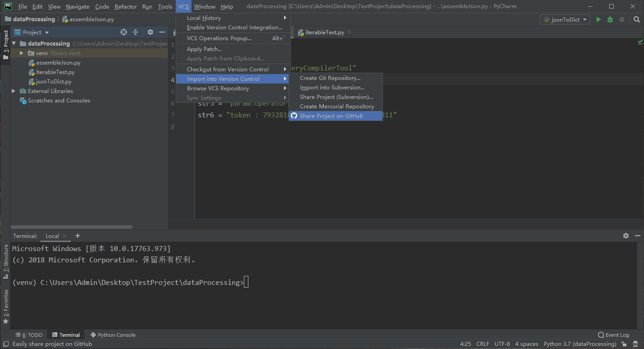The width and height of the screenshot is (644, 349).
Task: Select Import into Subversion...
Action: (x=336, y=87)
